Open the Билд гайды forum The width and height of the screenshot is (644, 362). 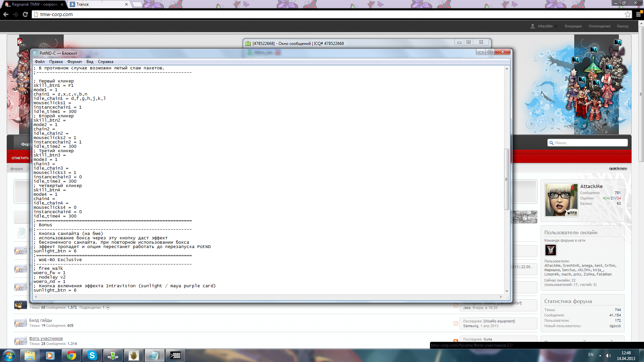tap(41, 320)
